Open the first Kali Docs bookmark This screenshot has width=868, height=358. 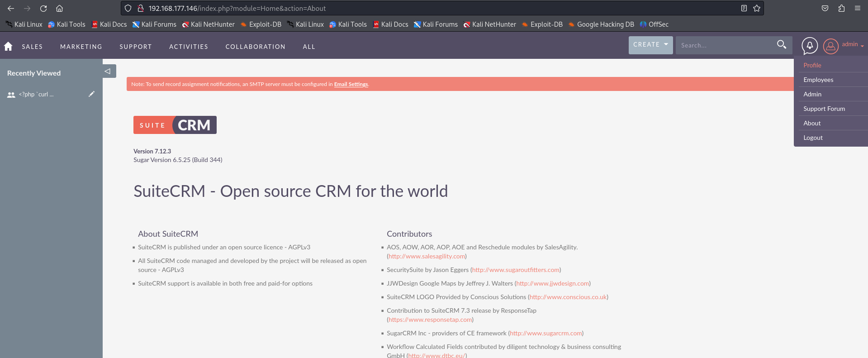[x=109, y=24]
